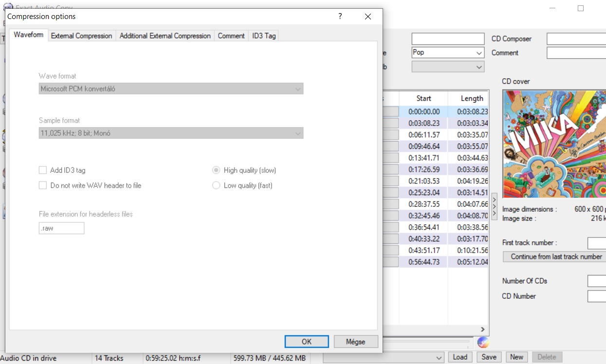This screenshot has height=364, width=606.
Task: Click the question mark help button
Action: (340, 16)
